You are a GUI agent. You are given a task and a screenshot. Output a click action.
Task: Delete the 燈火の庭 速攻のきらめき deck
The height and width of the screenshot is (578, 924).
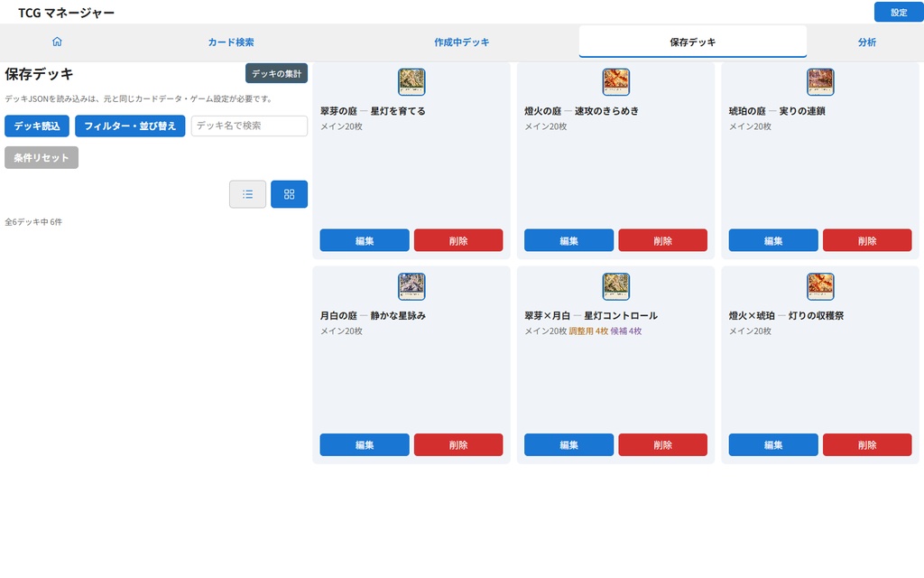(x=663, y=240)
